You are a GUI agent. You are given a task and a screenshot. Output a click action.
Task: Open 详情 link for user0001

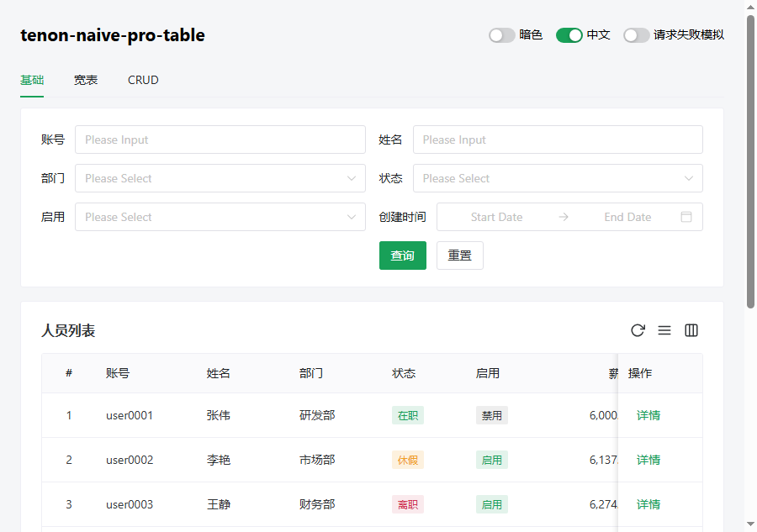[x=648, y=415]
